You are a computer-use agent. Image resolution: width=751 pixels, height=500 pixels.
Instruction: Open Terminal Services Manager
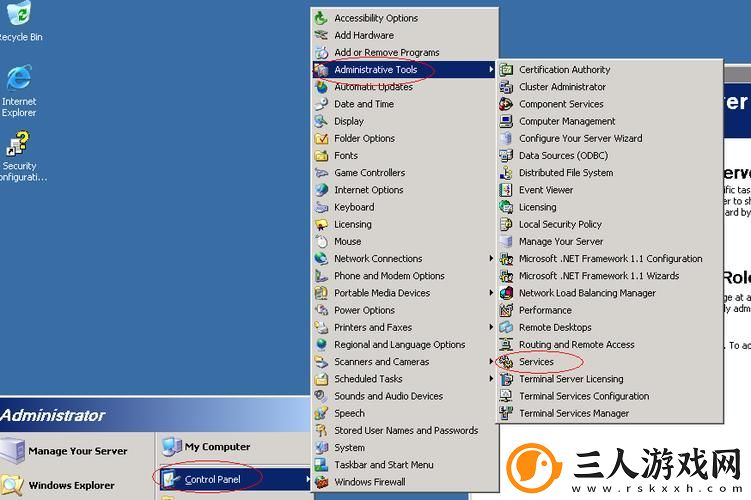610,413
